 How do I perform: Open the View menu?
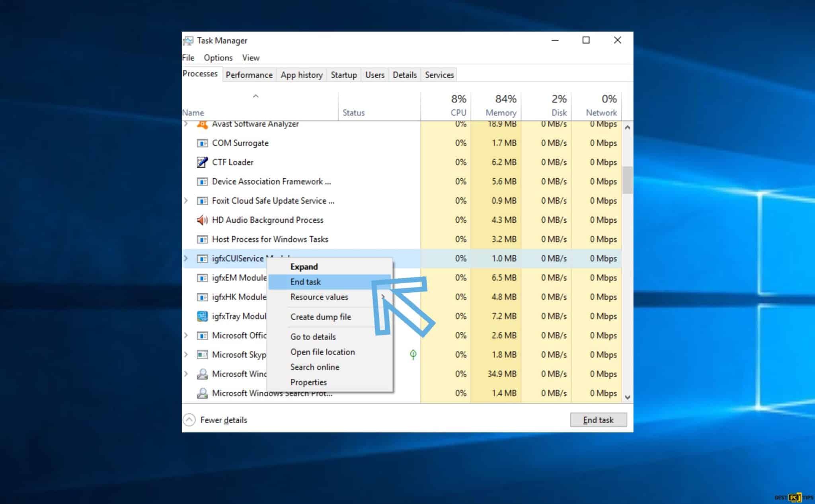click(x=251, y=58)
